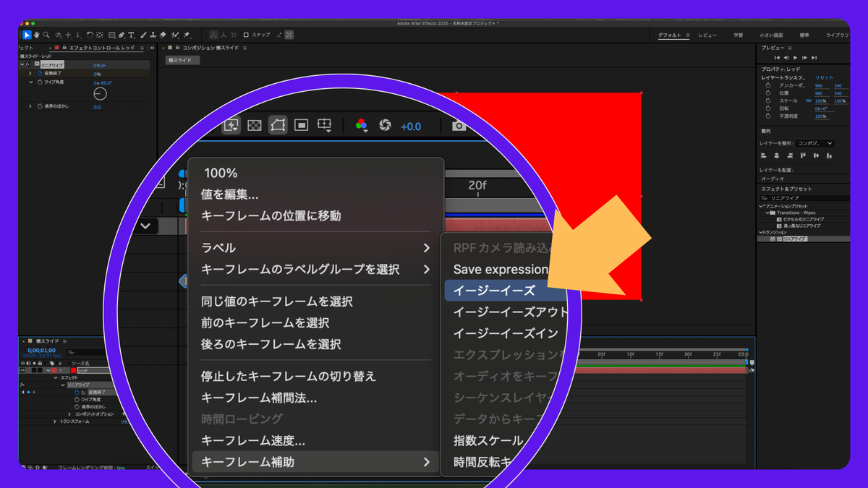Toggle stopwatch for 境界のぼかし in Effect Controls
868x488 pixels.
[40, 106]
